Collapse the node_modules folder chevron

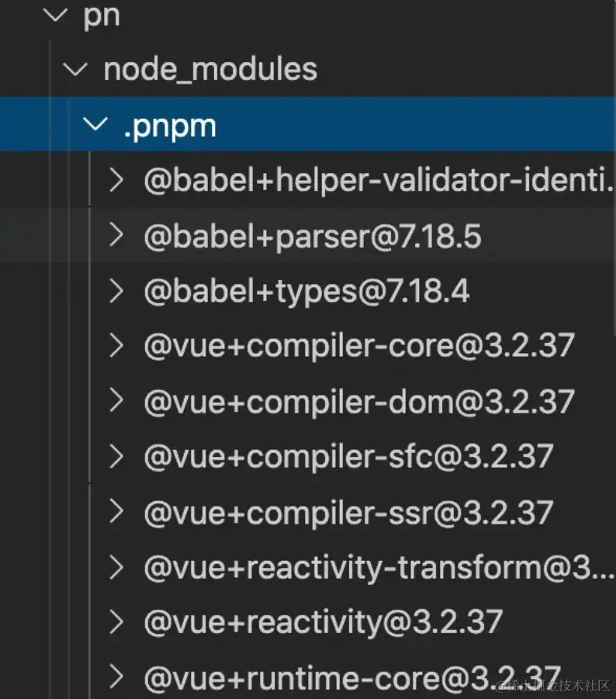pos(75,70)
